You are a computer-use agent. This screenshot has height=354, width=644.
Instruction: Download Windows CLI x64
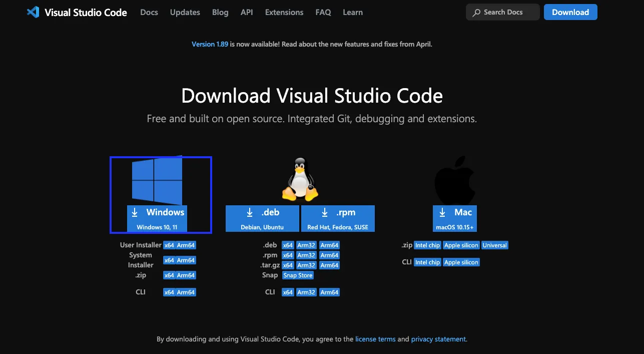[169, 292]
